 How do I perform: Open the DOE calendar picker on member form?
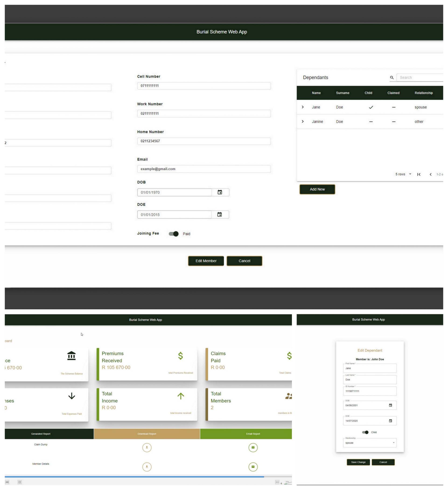point(219,214)
